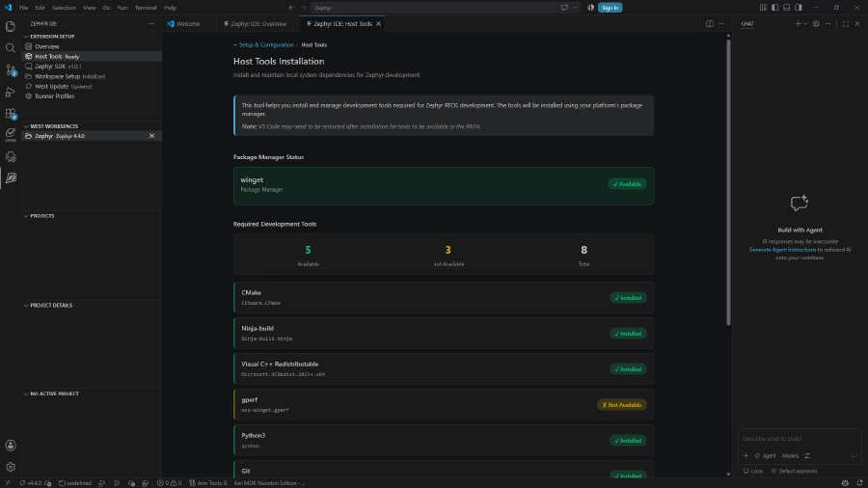Open the File menu
This screenshot has width=868, height=488.
point(23,8)
